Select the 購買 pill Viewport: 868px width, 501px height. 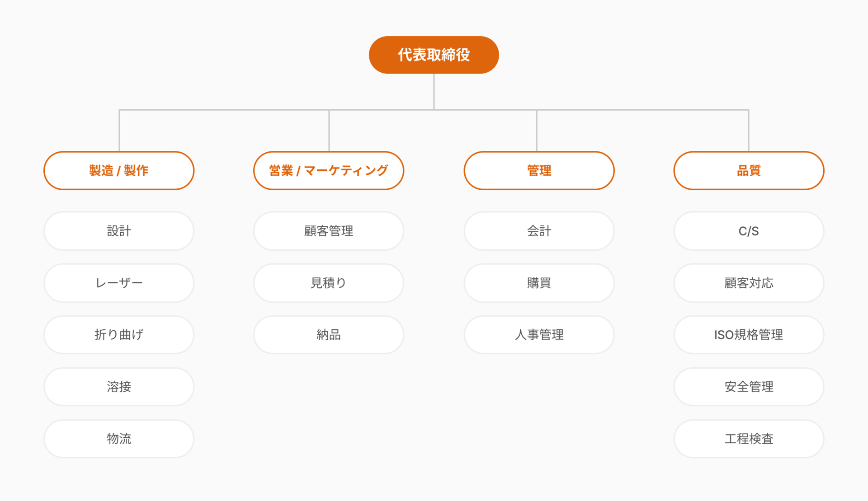point(539,283)
